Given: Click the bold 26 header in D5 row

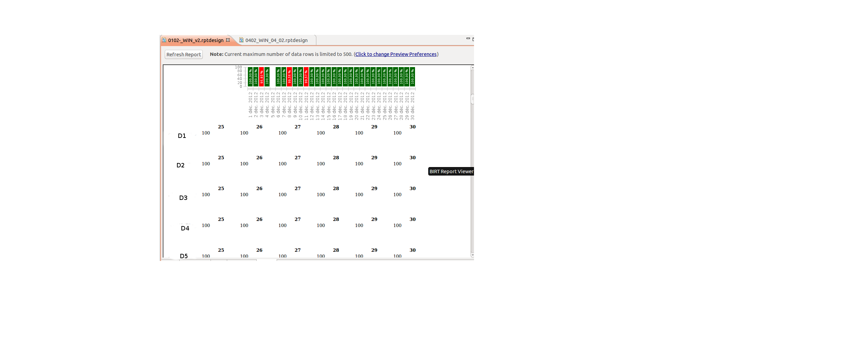Looking at the screenshot, I should point(259,250).
